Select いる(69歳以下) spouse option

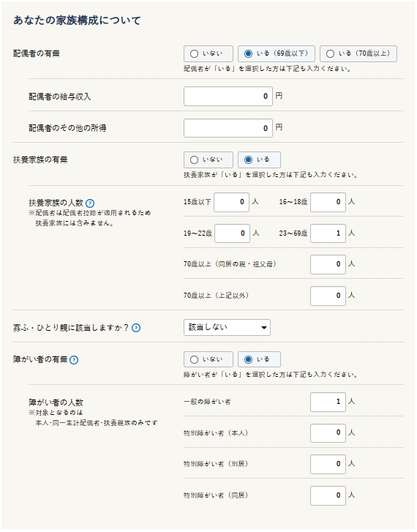[x=277, y=53]
